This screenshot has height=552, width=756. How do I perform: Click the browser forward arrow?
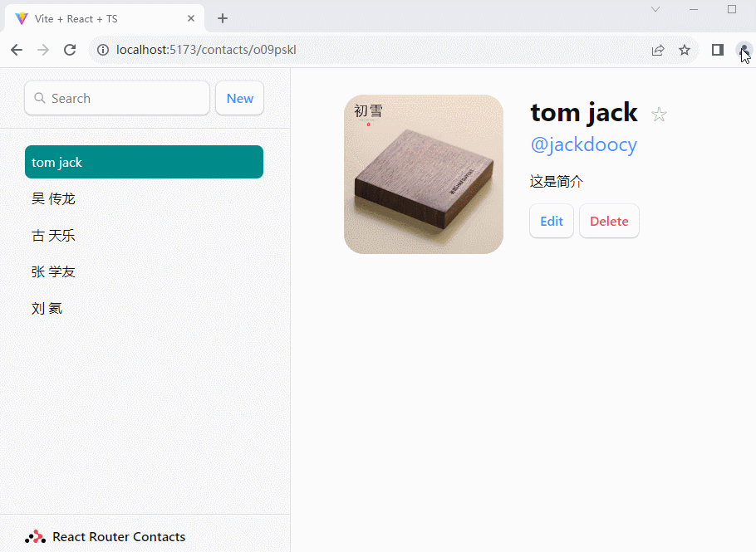click(43, 50)
